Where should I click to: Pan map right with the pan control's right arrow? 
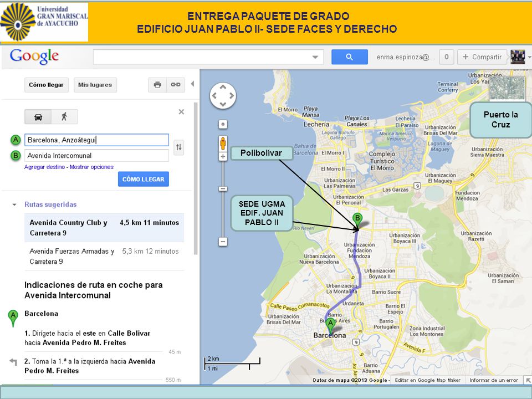(x=232, y=96)
